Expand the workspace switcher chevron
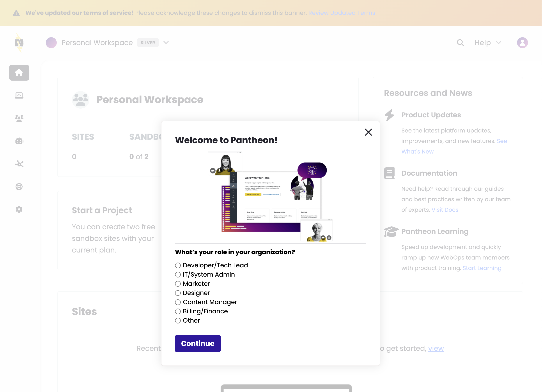The width and height of the screenshot is (542, 392). click(x=166, y=43)
